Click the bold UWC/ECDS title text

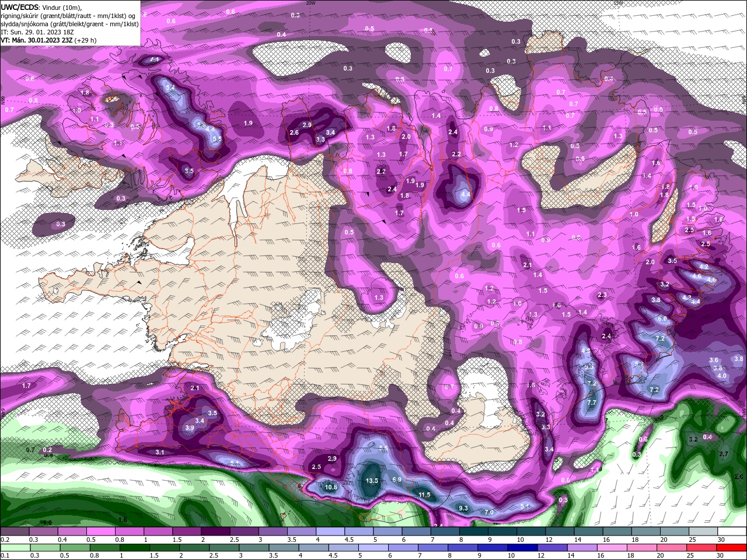(x=19, y=7)
